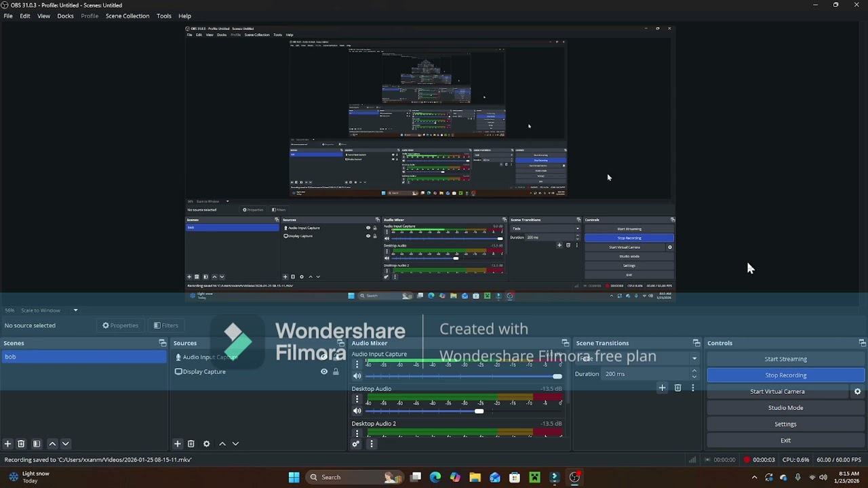Open scene filters icon in Scenes dock
Viewport: 868px width, 488px height.
point(37,444)
